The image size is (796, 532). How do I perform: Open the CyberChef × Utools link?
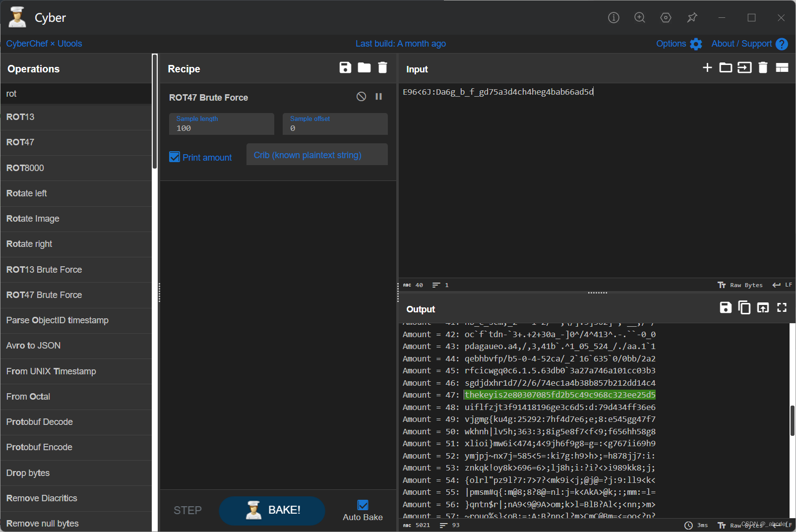click(x=44, y=44)
